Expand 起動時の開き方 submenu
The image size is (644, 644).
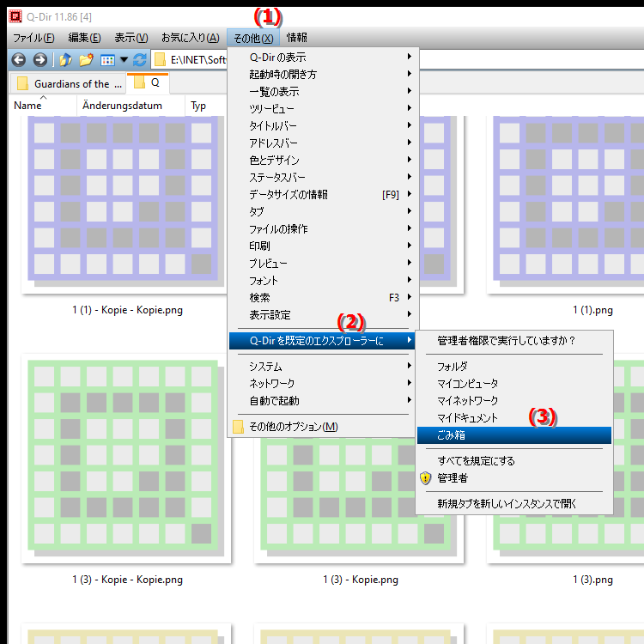point(324,75)
